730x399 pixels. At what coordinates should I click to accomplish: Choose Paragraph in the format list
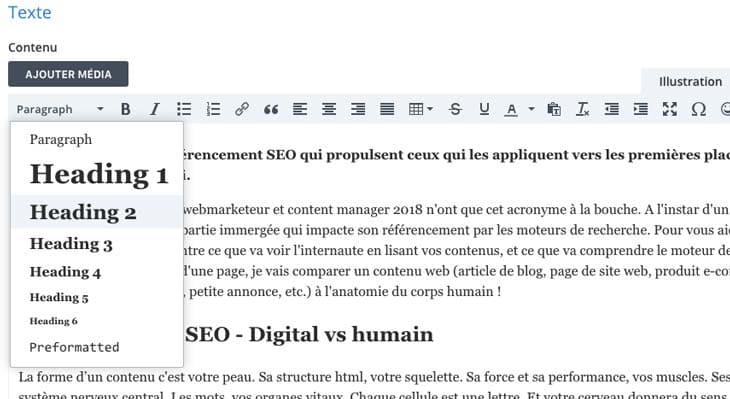(x=97, y=139)
